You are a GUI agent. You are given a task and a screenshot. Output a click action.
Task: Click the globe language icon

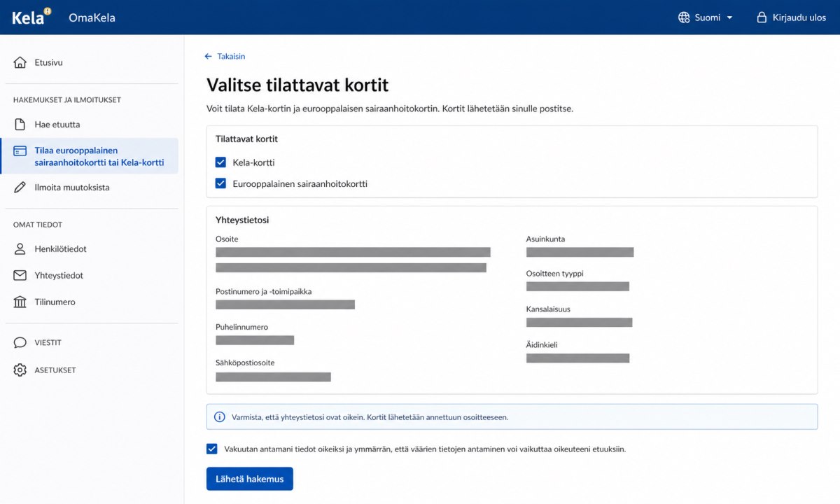click(x=684, y=17)
